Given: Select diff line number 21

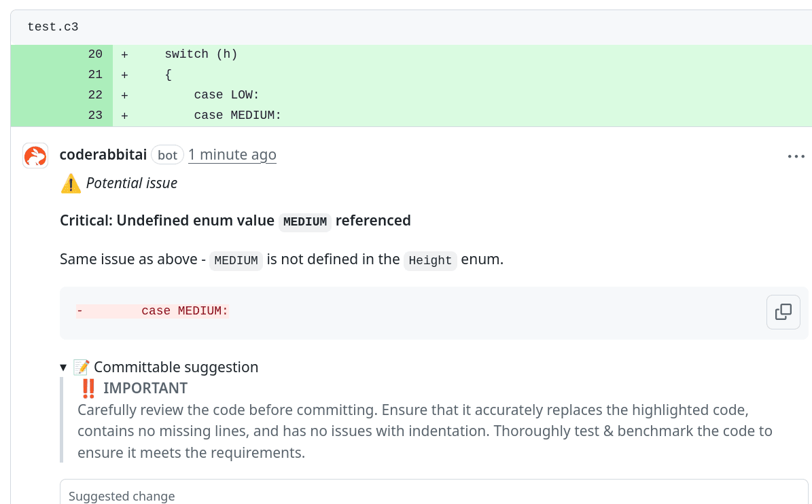Looking at the screenshot, I should point(95,75).
